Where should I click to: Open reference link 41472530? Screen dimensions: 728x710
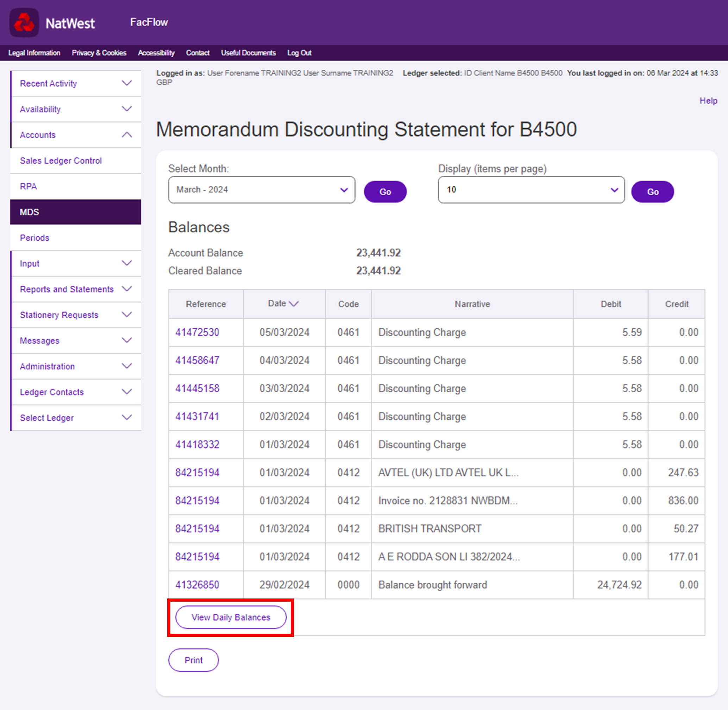click(x=197, y=332)
